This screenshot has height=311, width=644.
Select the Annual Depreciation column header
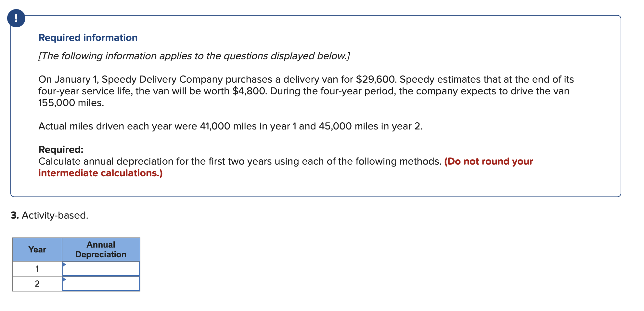pos(101,250)
